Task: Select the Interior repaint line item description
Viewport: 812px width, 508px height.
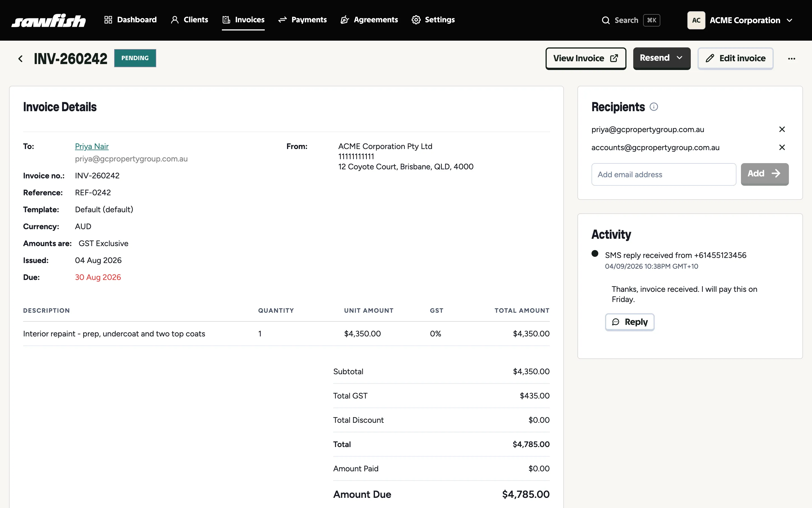Action: (114, 334)
